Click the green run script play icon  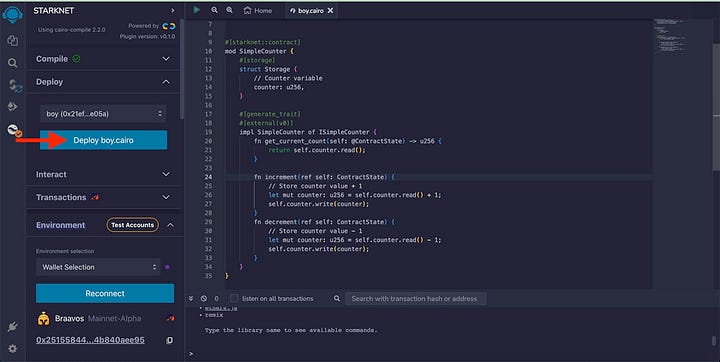coord(197,10)
